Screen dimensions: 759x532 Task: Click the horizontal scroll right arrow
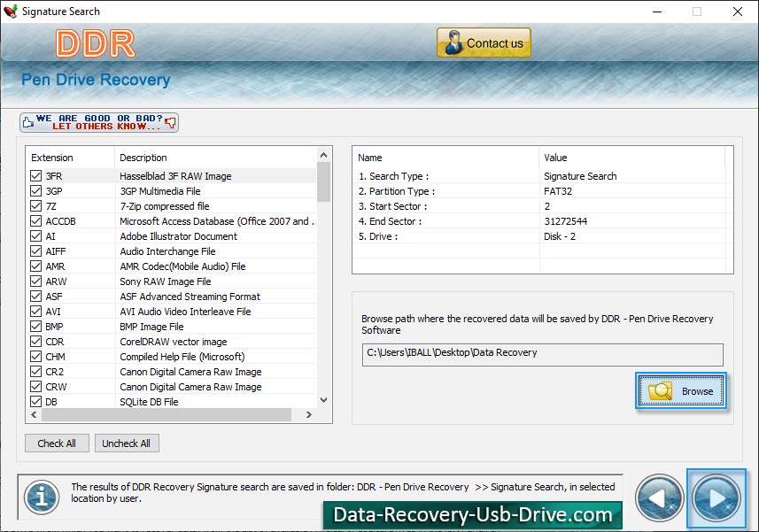(309, 414)
